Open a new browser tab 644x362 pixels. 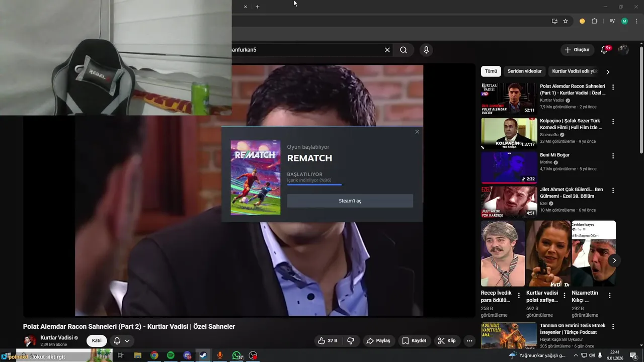pos(257,7)
